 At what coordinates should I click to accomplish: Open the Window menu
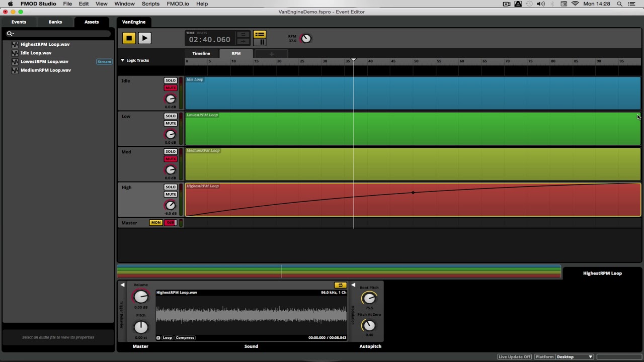pos(124,4)
